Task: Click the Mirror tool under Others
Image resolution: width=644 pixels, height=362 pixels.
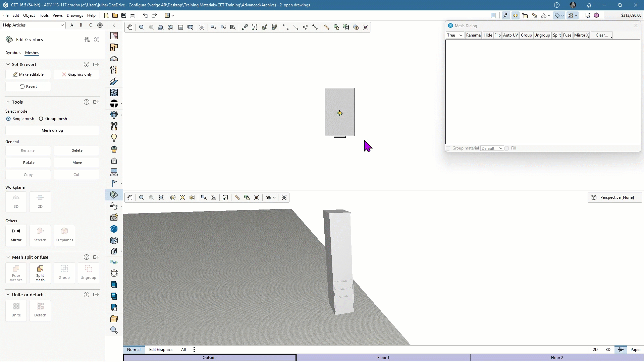Action: [x=16, y=235]
